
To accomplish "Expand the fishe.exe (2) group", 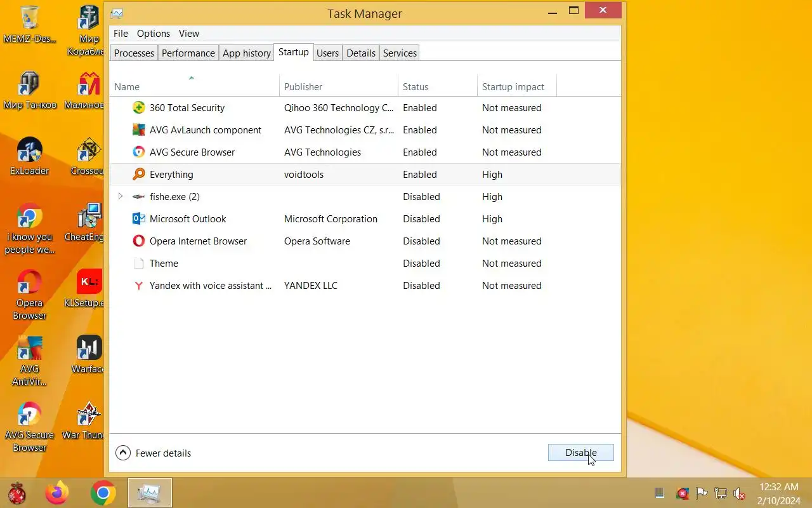I will pos(121,197).
